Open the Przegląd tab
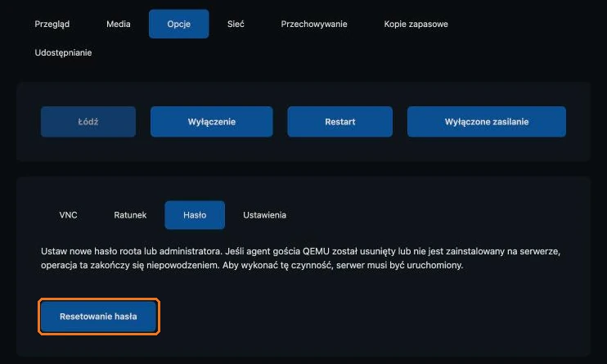 coord(52,24)
